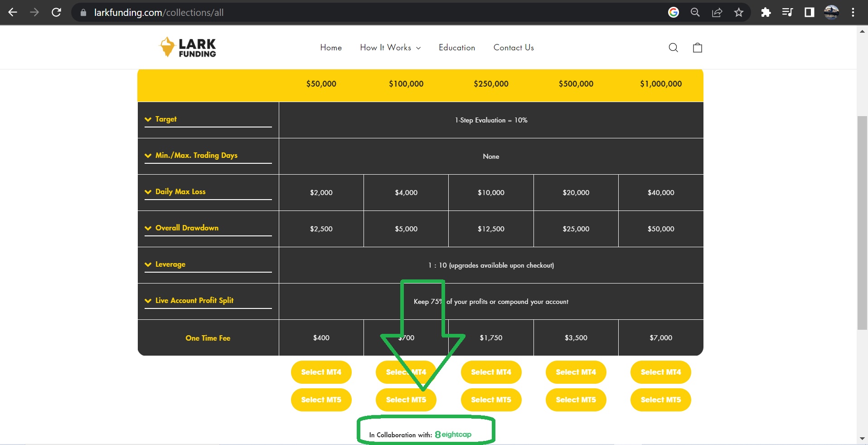
Task: Expand the Target row details
Action: pos(165,119)
